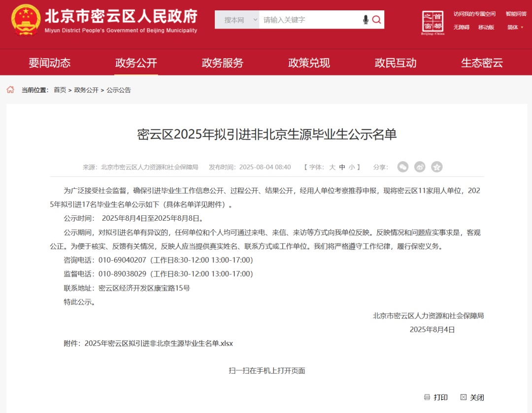Focus the 请输入关键字 search input field

(310, 20)
